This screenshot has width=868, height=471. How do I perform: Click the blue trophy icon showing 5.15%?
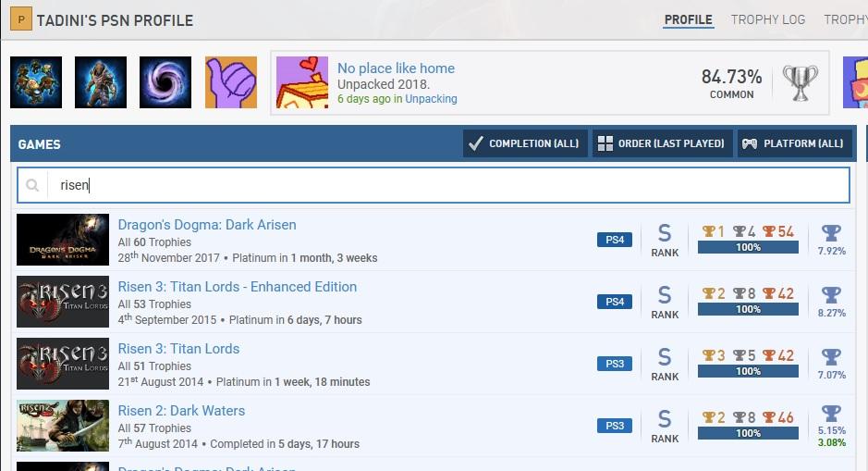(x=831, y=414)
